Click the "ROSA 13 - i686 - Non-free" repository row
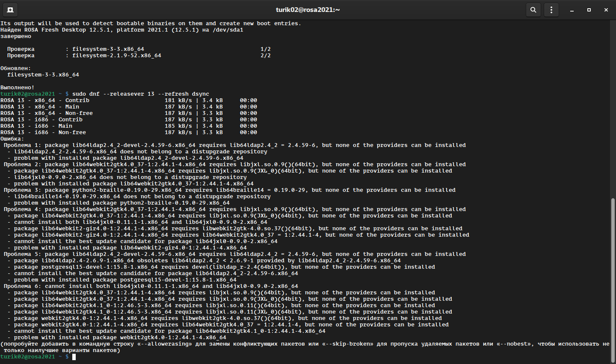 129,132
